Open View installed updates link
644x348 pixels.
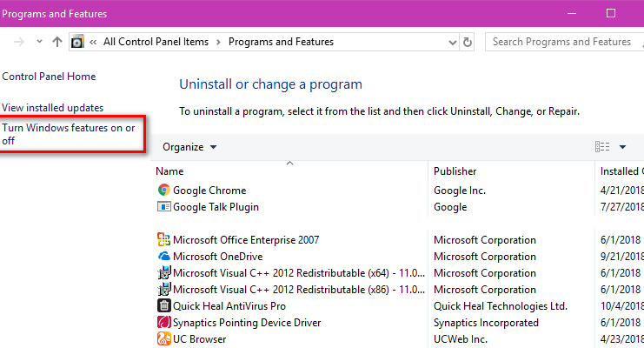pyautogui.click(x=52, y=108)
